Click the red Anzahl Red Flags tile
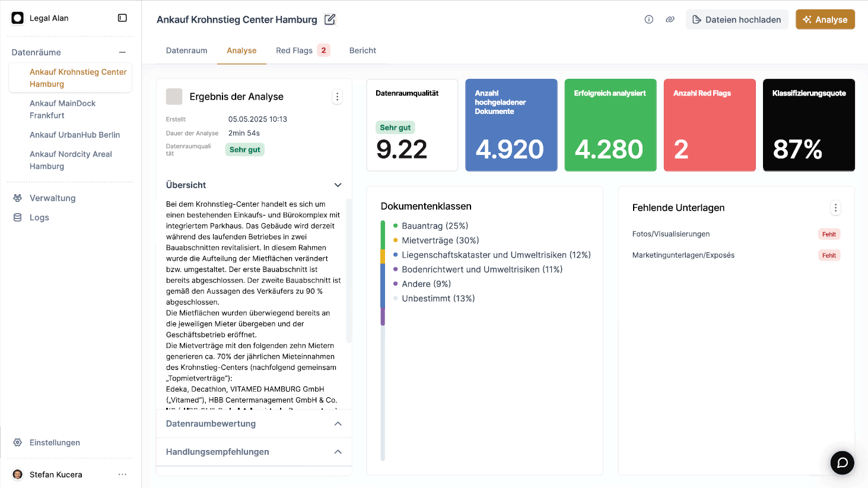Image resolution: width=868 pixels, height=488 pixels. [709, 125]
